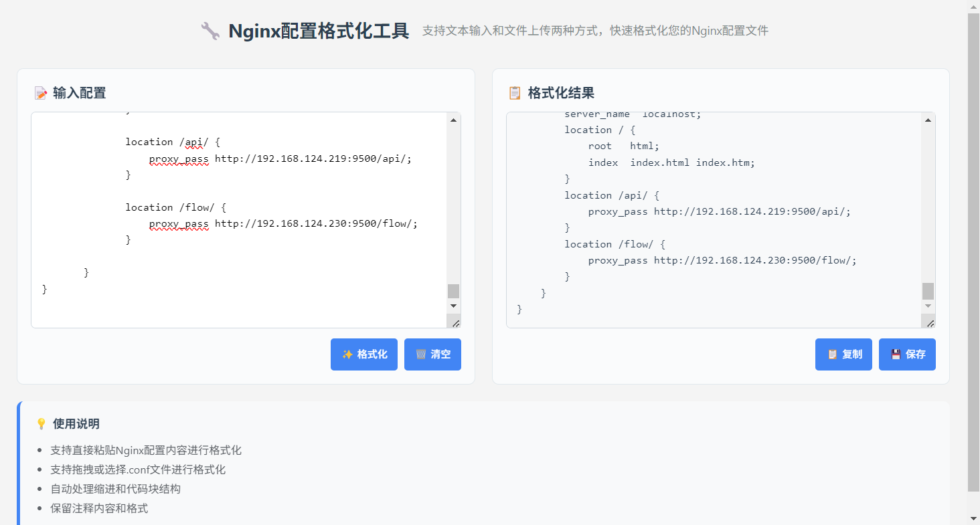Click the down arrow of the input textarea scrollbar

coord(453,306)
